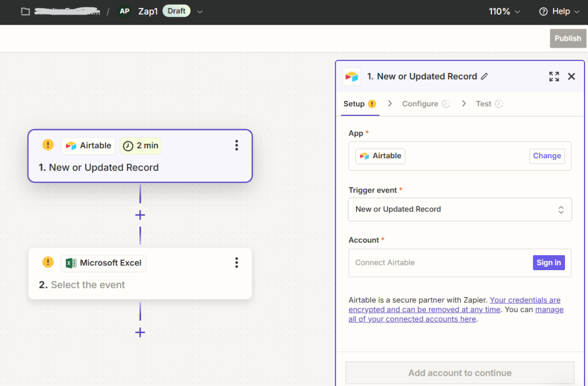
Task: Open the Trigger event dropdown
Action: coord(460,209)
